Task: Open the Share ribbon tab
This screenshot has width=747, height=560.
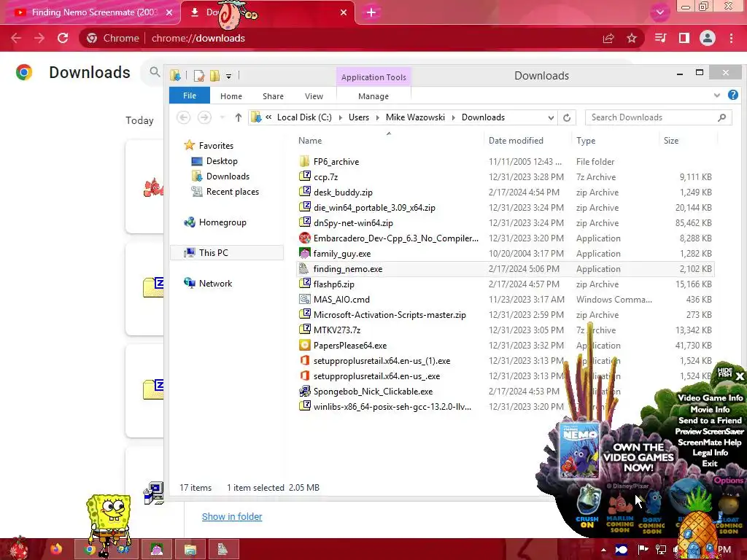Action: coord(273,96)
